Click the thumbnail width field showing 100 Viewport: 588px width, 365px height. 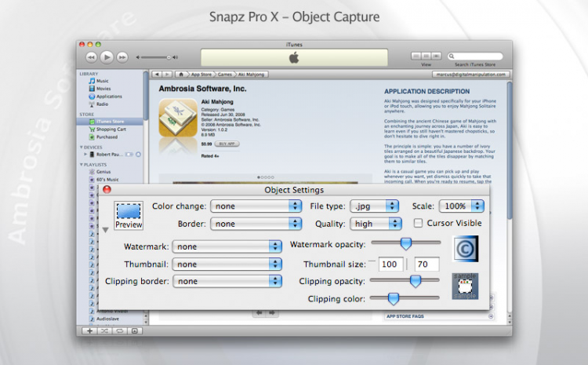point(390,265)
